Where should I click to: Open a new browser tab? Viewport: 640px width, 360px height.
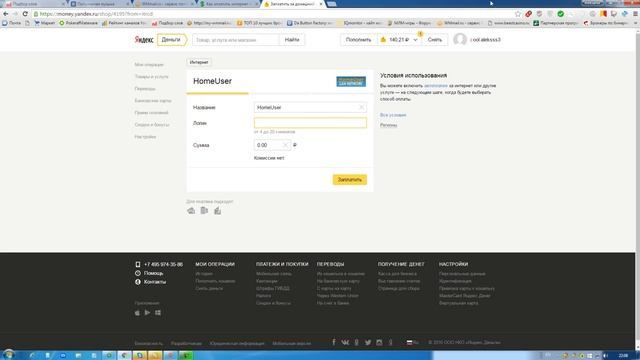coord(331,4)
